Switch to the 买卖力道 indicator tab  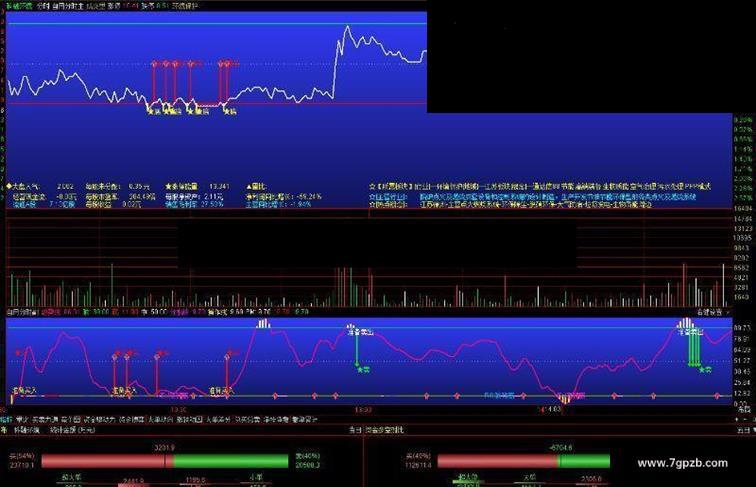pyautogui.click(x=45, y=420)
